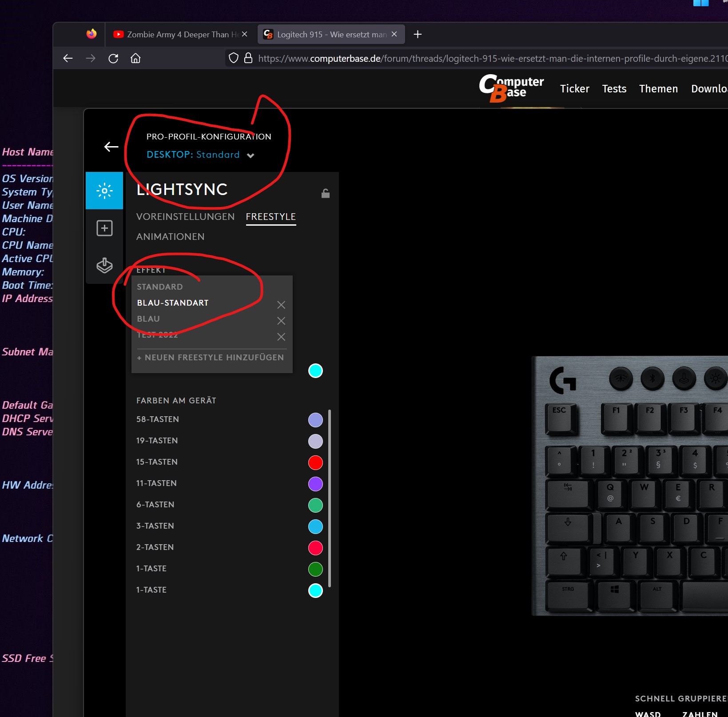Open a new browser tab
The height and width of the screenshot is (717, 728).
[418, 34]
